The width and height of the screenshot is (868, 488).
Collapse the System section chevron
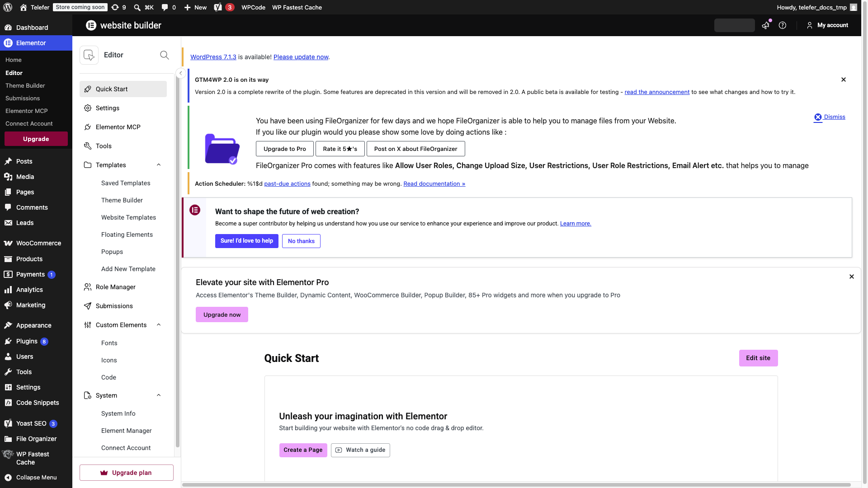click(159, 395)
